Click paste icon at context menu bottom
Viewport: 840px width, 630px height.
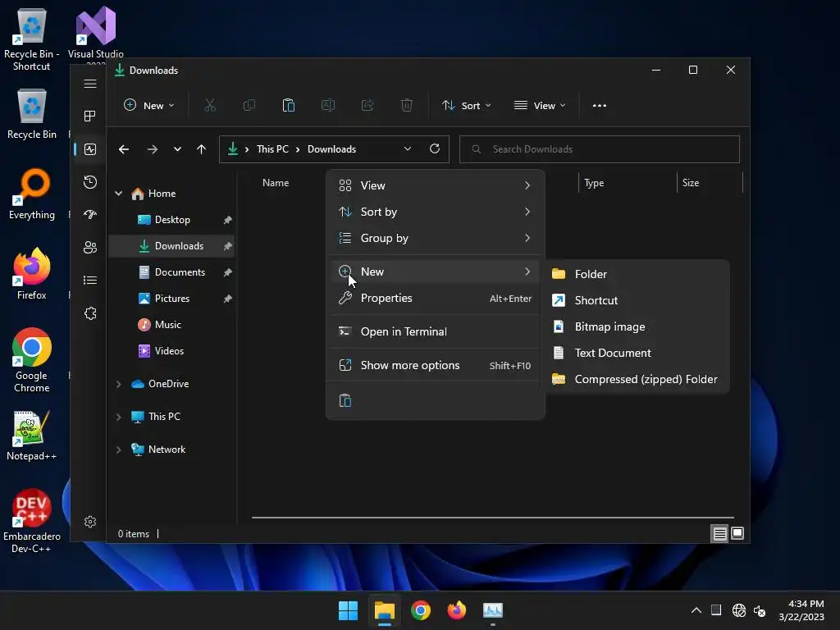tap(345, 400)
